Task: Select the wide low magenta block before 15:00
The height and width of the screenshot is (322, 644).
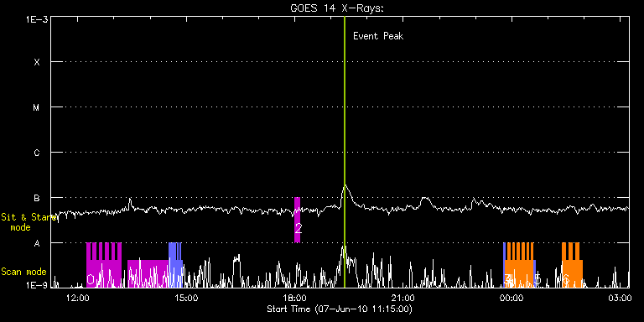Action: [x=148, y=273]
